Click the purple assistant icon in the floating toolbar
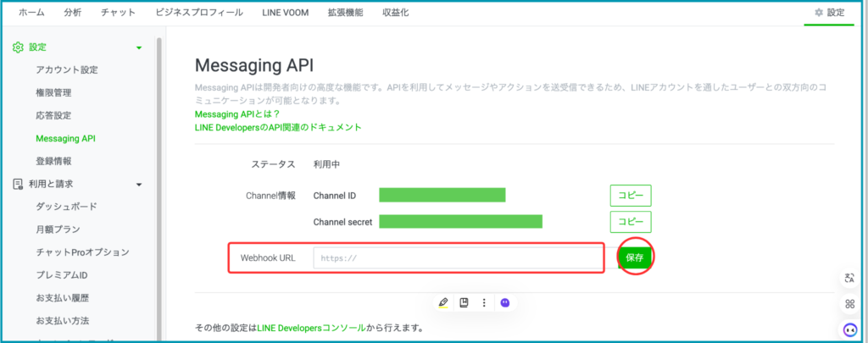 (x=505, y=302)
